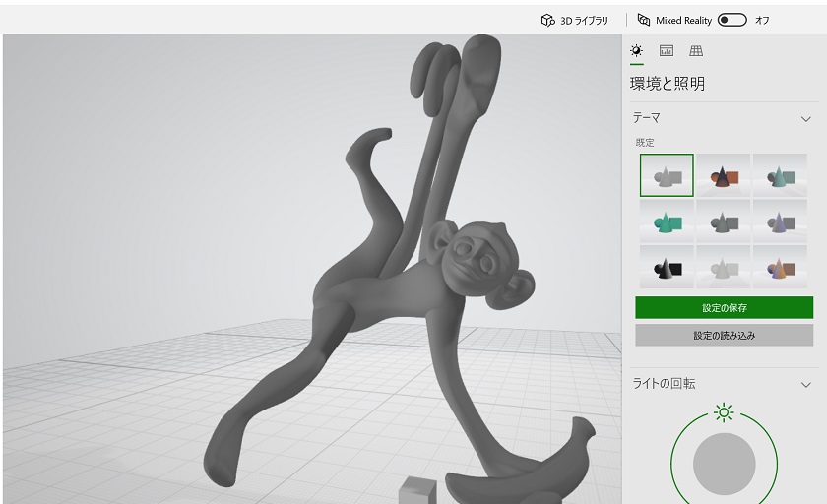Open the grid and views tab
The image size is (827, 504).
[x=696, y=51]
